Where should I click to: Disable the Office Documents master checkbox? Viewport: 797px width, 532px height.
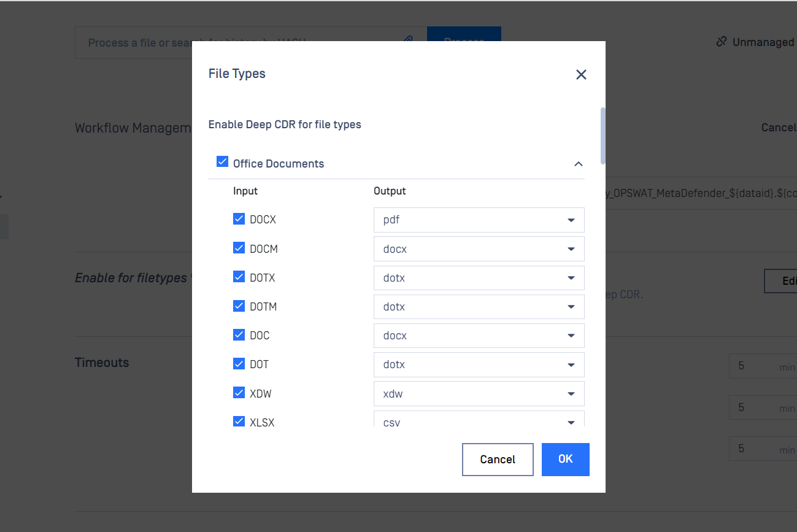click(x=223, y=161)
